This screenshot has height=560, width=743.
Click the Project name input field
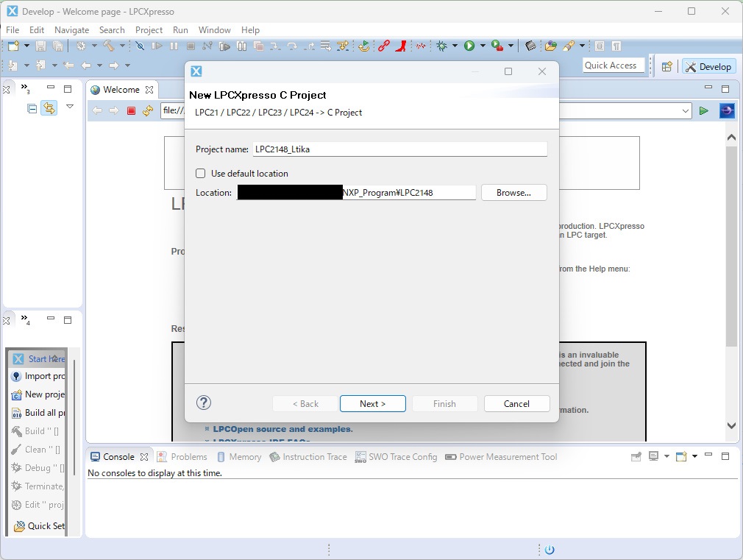pos(399,149)
